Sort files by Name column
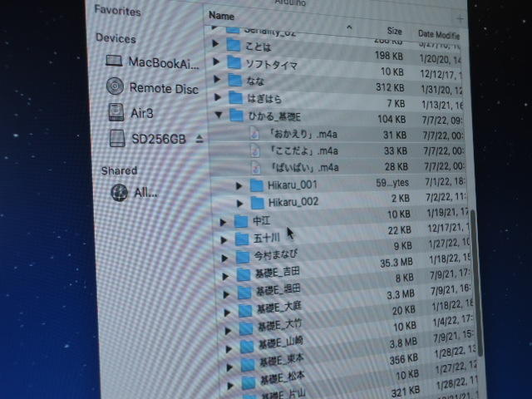 pyautogui.click(x=221, y=16)
